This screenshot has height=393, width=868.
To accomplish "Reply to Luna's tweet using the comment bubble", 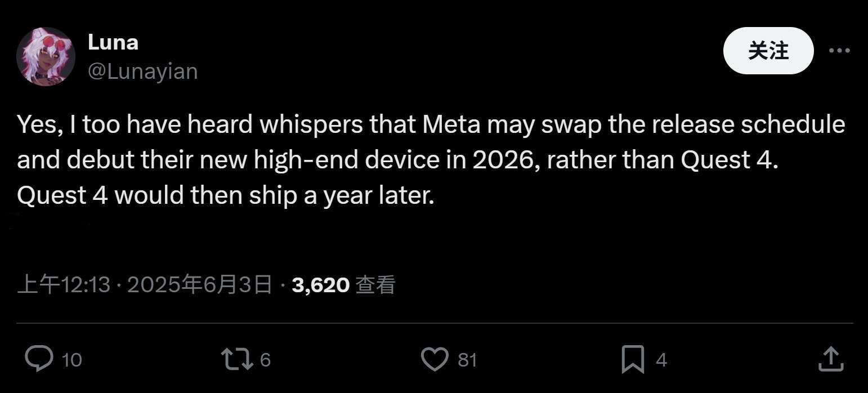I will point(39,359).
